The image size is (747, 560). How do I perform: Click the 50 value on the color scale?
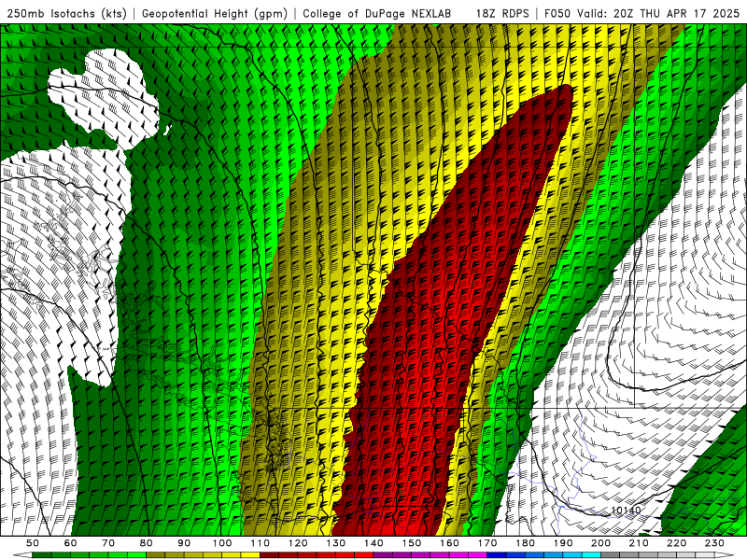[33, 543]
